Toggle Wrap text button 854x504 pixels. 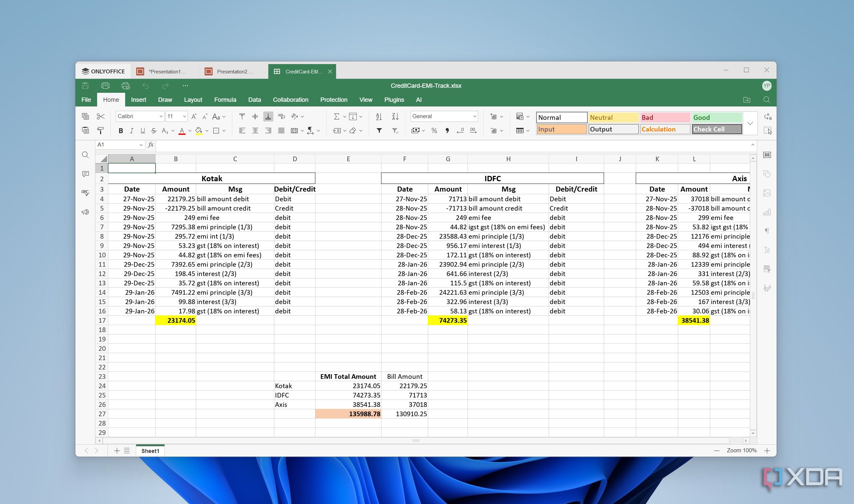pos(282,116)
